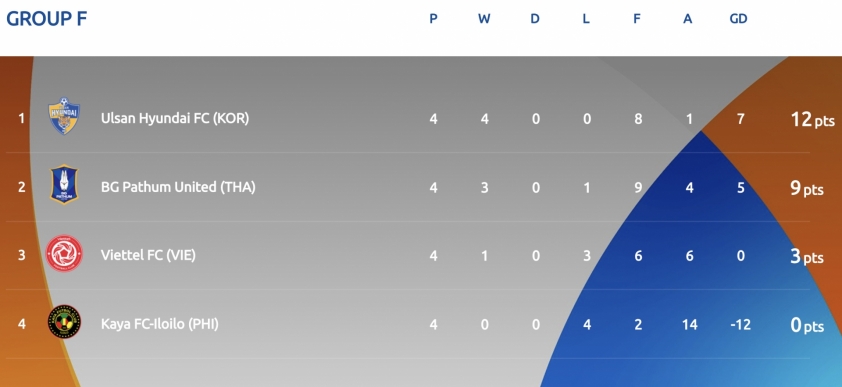Image resolution: width=842 pixels, height=387 pixels.
Task: Click the Viettel FC red crest
Action: coord(64,253)
